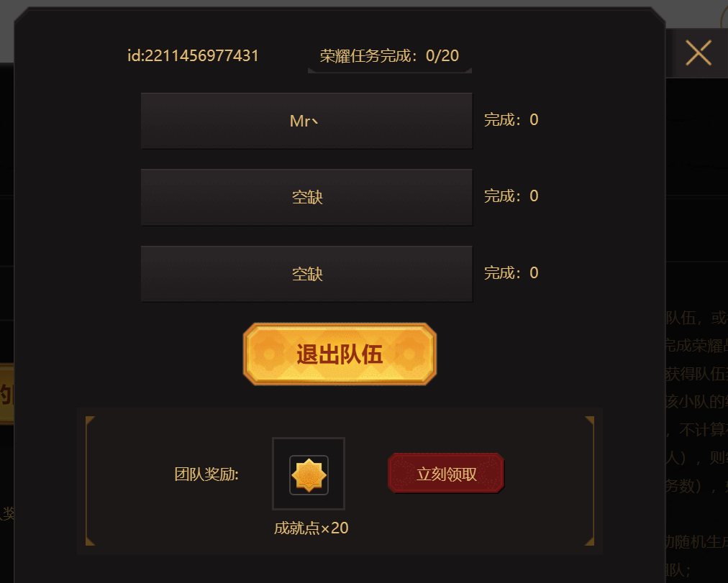Screen dimensions: 728x583
Task: Select the Mr、 team member slot
Action: point(306,121)
